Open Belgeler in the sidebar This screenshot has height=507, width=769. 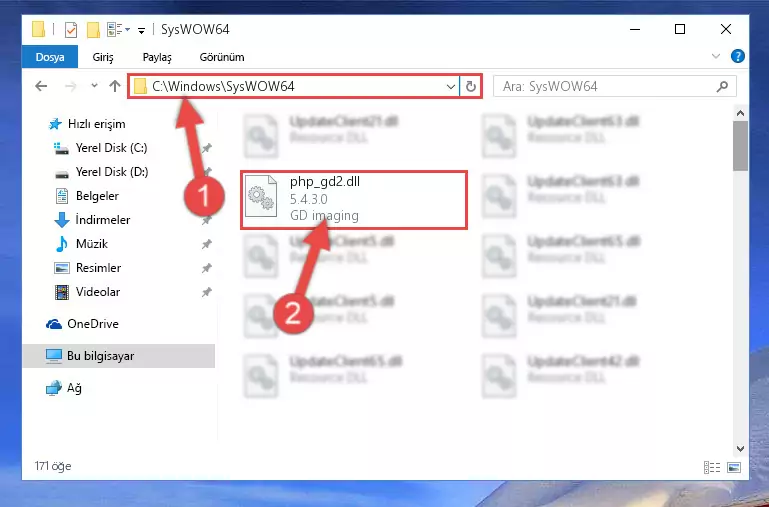(97, 196)
